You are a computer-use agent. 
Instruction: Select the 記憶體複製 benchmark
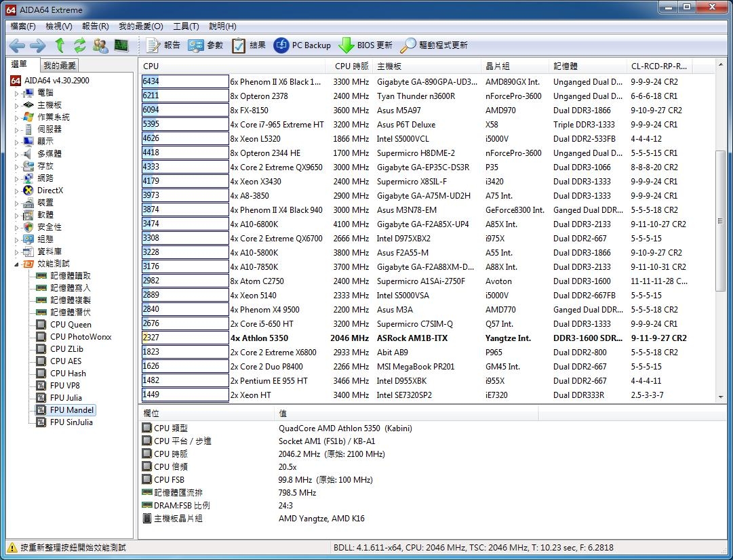pos(70,300)
